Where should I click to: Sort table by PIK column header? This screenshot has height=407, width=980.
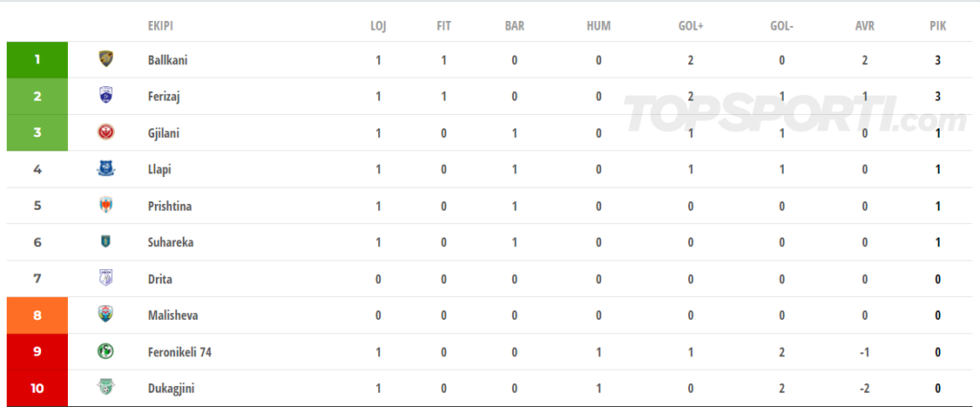pyautogui.click(x=938, y=26)
